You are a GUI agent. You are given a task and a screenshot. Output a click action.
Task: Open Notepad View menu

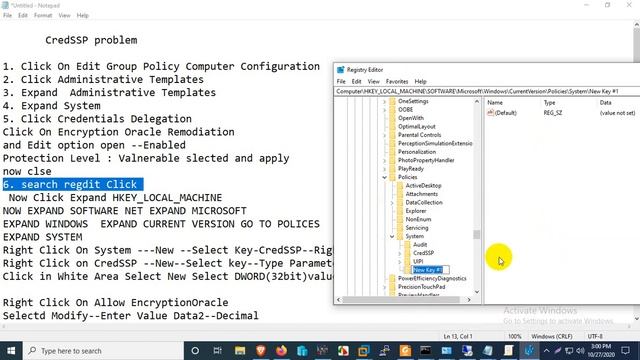point(64,16)
